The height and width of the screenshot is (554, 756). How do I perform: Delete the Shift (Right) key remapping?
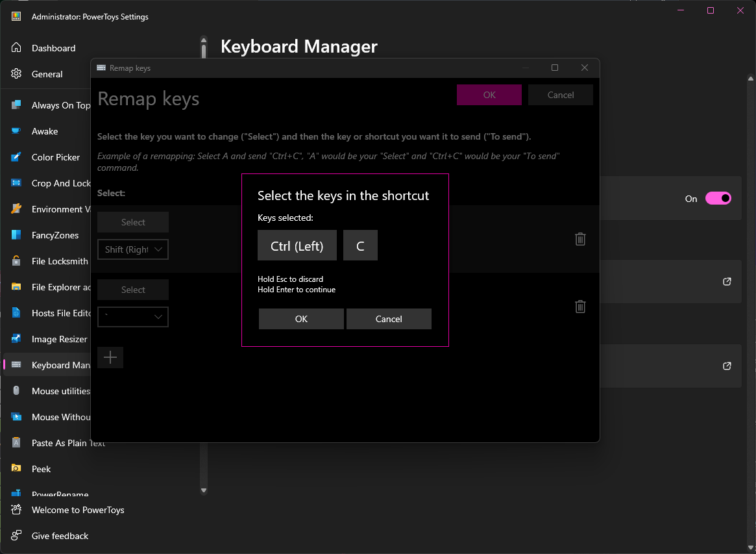pyautogui.click(x=580, y=239)
